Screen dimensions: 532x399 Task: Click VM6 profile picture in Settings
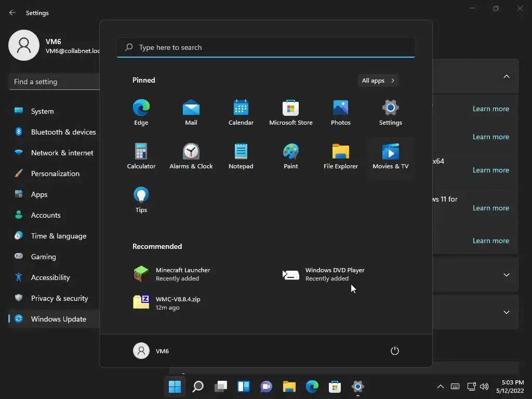pos(24,45)
